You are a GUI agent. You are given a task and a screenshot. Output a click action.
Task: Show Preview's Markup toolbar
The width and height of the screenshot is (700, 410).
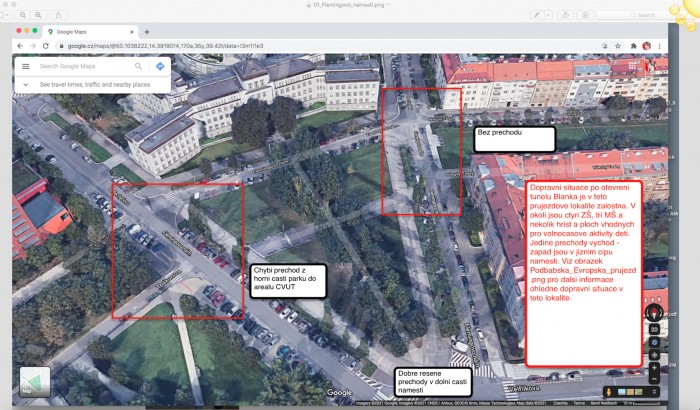(585, 15)
